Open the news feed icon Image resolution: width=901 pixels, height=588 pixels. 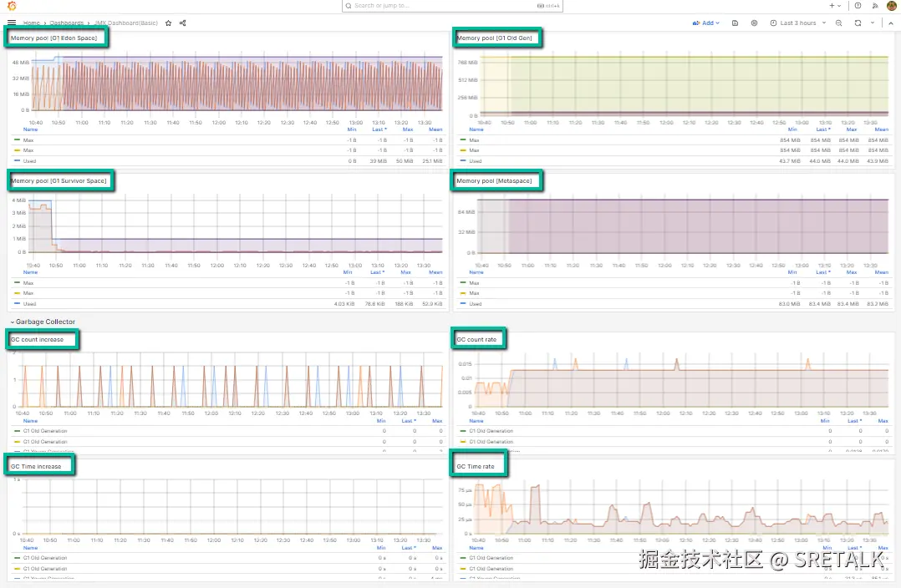pyautogui.click(x=875, y=6)
